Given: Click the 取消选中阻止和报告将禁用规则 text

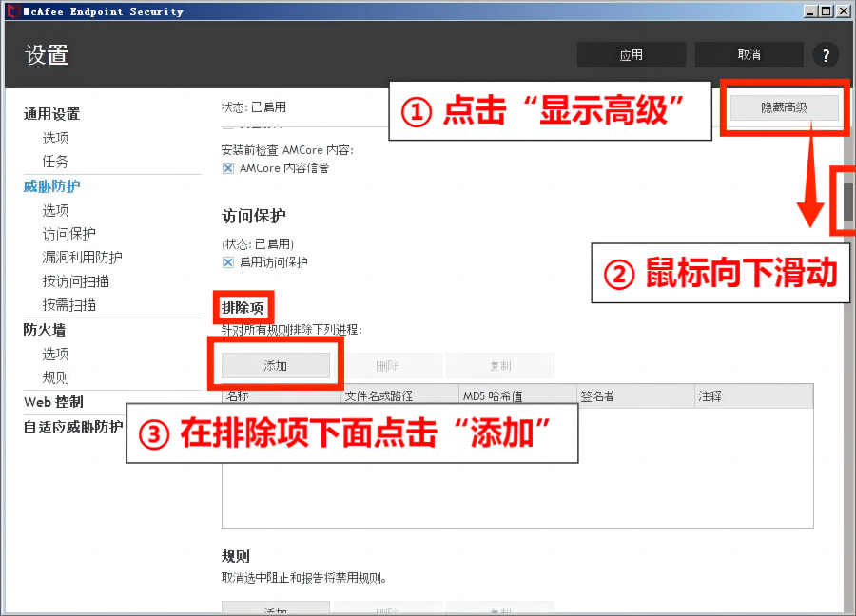Looking at the screenshot, I should 304,578.
